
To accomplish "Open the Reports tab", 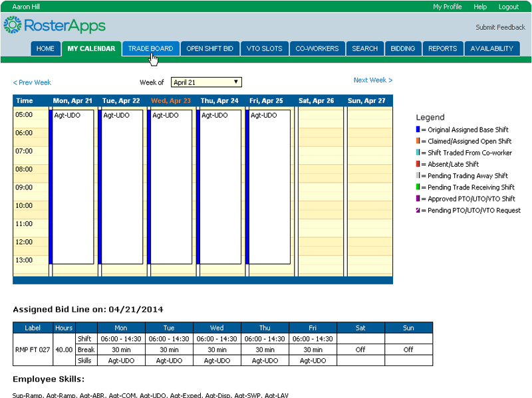I will (x=442, y=49).
